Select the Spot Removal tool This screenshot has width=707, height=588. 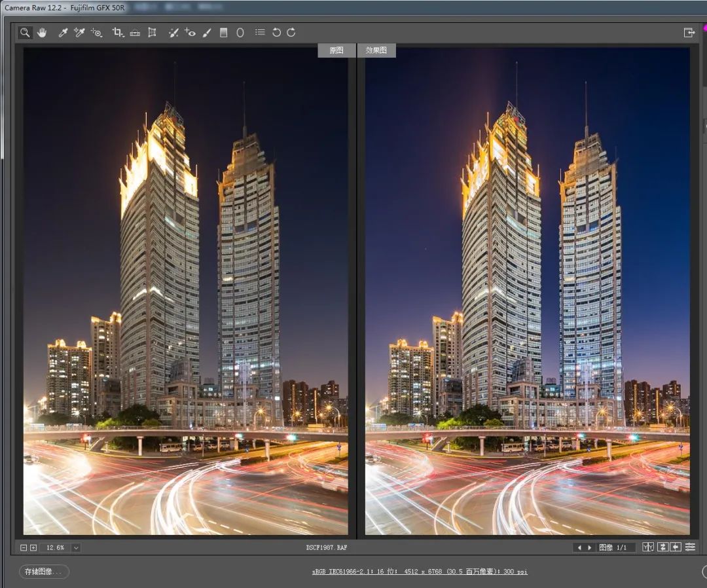pyautogui.click(x=173, y=33)
